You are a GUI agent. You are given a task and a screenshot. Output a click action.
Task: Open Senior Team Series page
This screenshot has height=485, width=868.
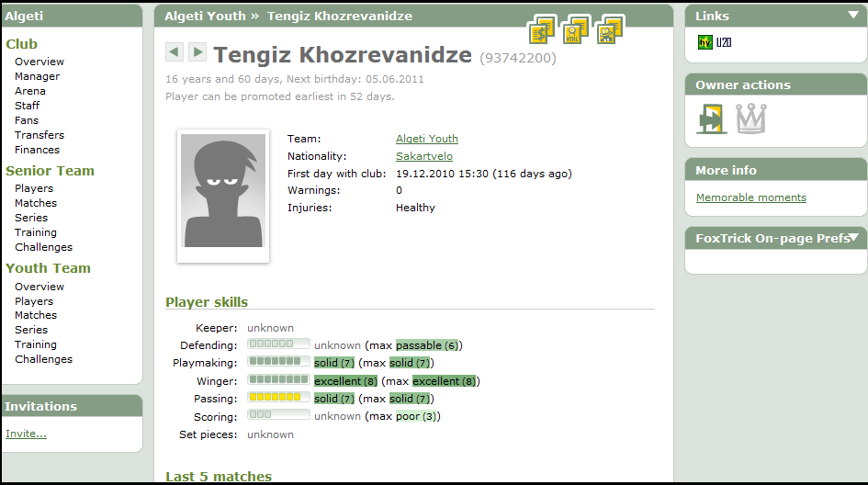pos(31,218)
